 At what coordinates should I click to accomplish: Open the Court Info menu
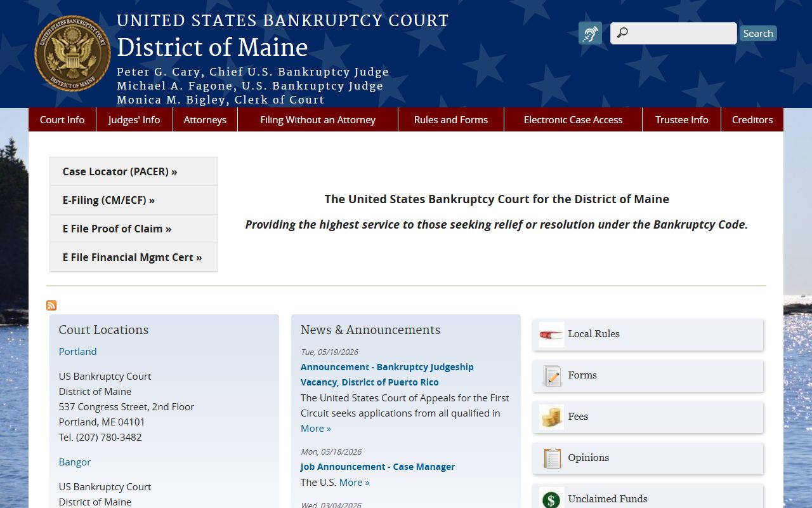(62, 119)
